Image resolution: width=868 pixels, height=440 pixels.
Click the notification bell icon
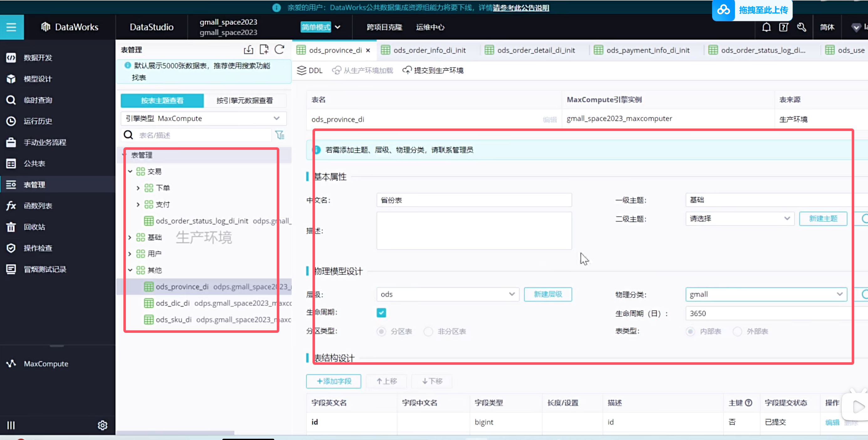(x=766, y=27)
